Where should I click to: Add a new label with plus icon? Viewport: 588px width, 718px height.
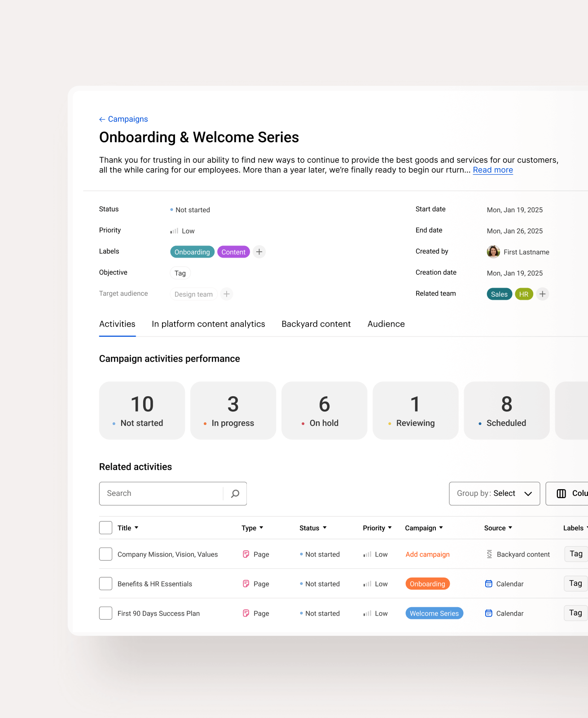[x=259, y=252]
